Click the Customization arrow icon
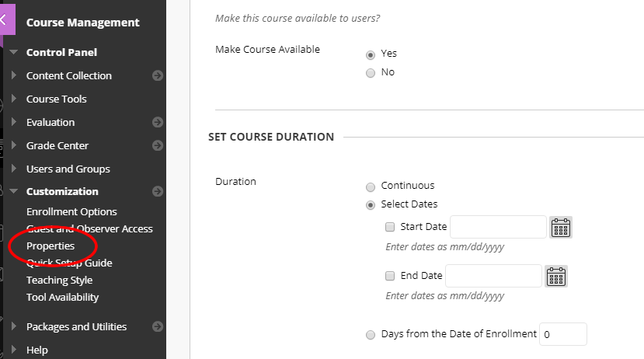Image resolution: width=644 pixels, height=359 pixels. (x=158, y=191)
